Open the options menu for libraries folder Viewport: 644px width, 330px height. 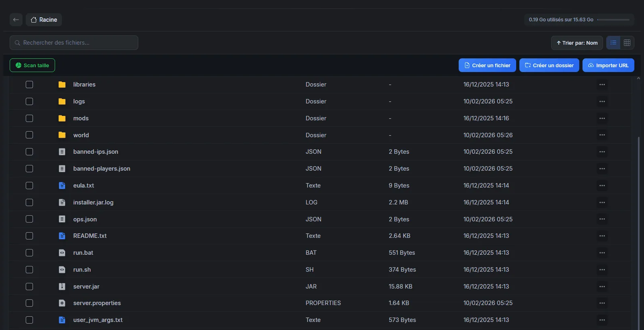point(602,85)
